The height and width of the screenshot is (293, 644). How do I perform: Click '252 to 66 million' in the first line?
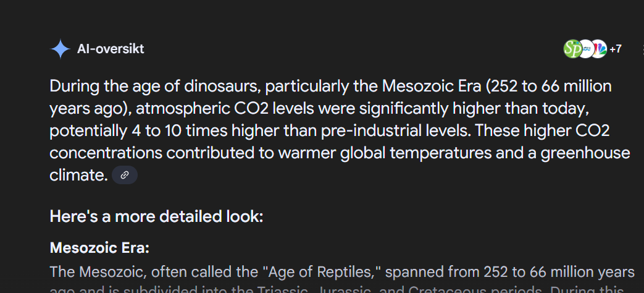551,87
